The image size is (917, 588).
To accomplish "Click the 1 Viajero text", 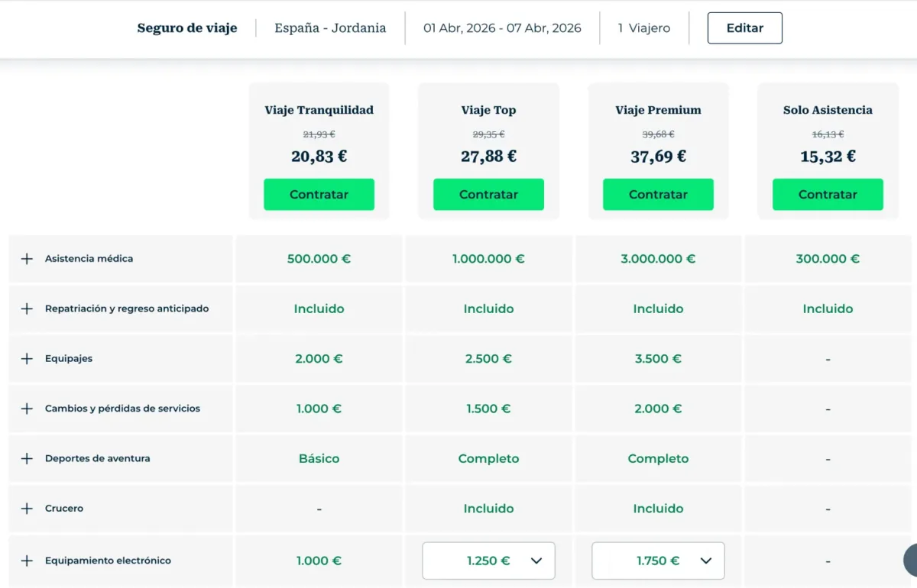I will pyautogui.click(x=644, y=28).
